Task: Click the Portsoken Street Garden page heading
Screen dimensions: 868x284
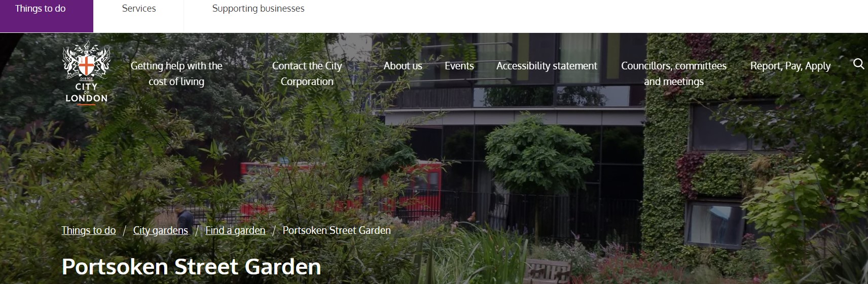Action: (x=191, y=267)
